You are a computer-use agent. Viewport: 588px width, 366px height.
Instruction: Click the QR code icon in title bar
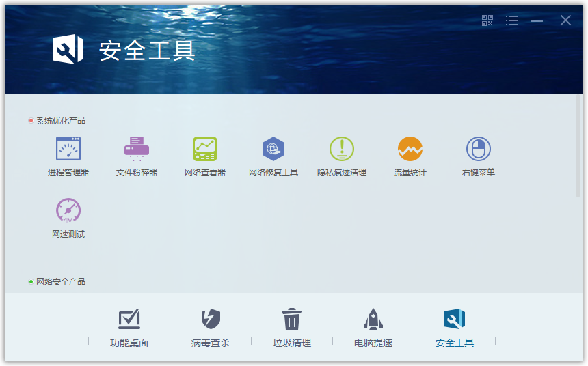tap(487, 20)
